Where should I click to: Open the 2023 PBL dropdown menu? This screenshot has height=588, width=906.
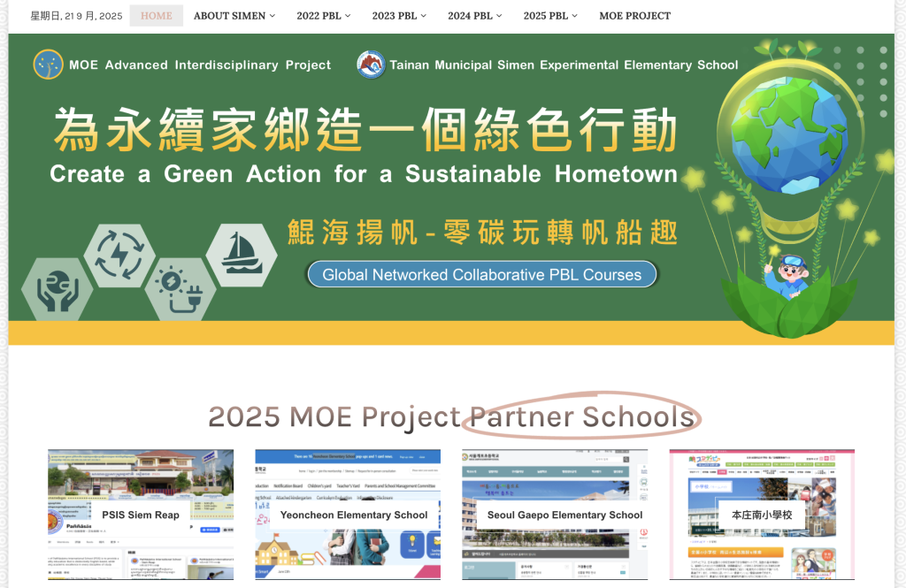point(399,16)
